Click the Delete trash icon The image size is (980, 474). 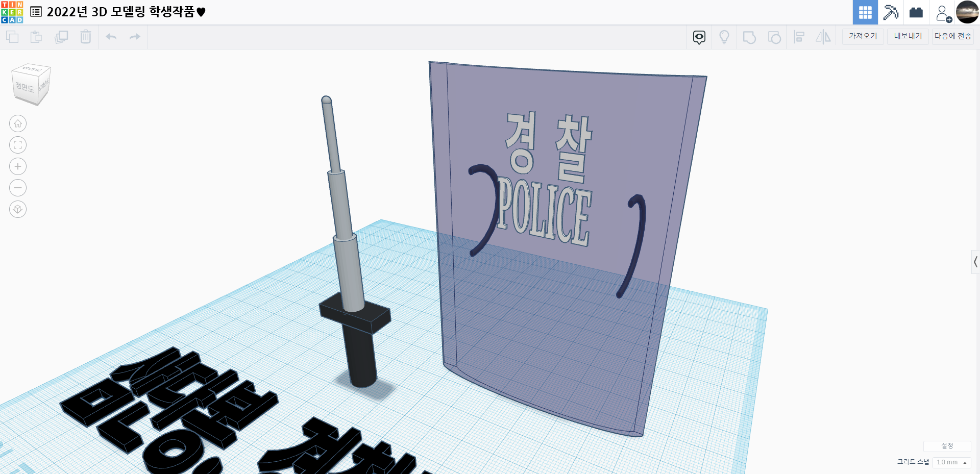86,37
